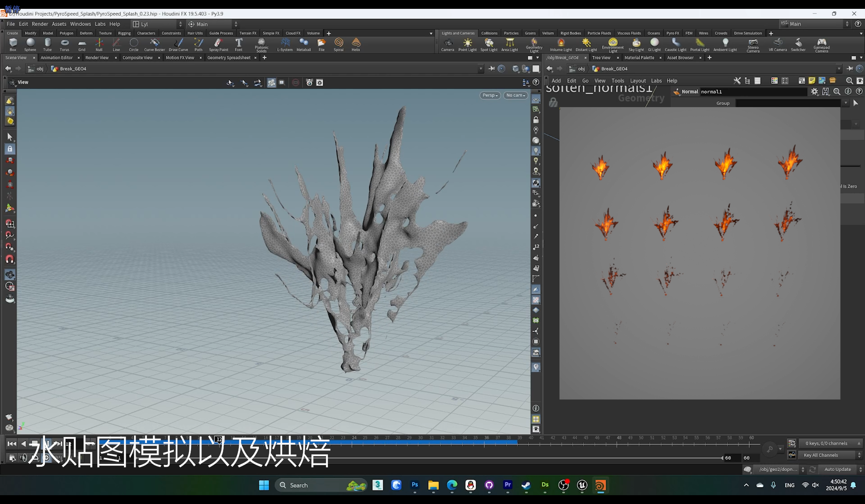865x504 pixels.
Task: Open the Render menu
Action: point(40,24)
